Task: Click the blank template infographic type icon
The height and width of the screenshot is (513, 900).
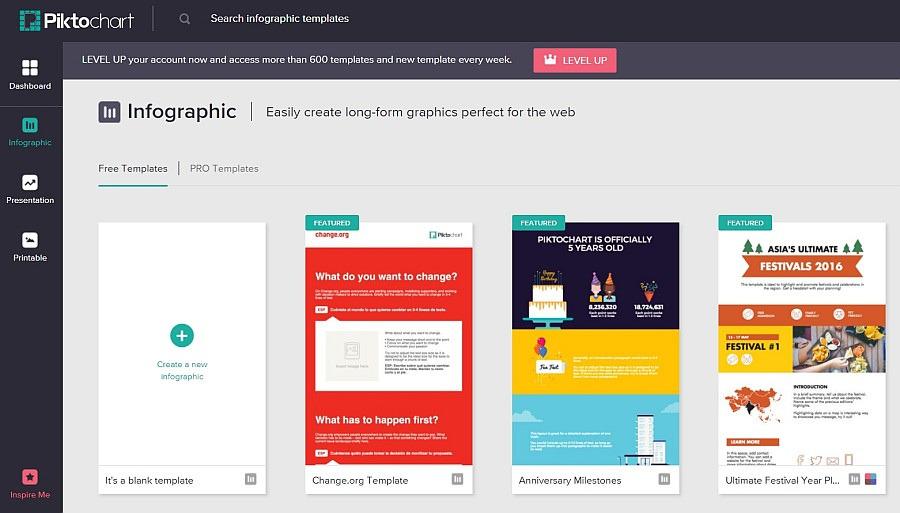Action: [x=251, y=479]
